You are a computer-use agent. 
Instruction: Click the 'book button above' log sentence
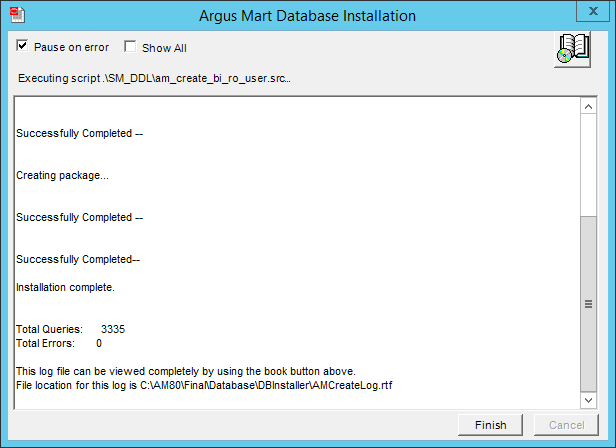(x=185, y=371)
